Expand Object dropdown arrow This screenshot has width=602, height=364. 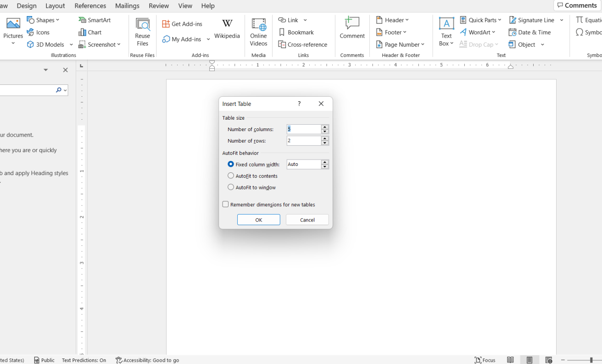click(542, 44)
